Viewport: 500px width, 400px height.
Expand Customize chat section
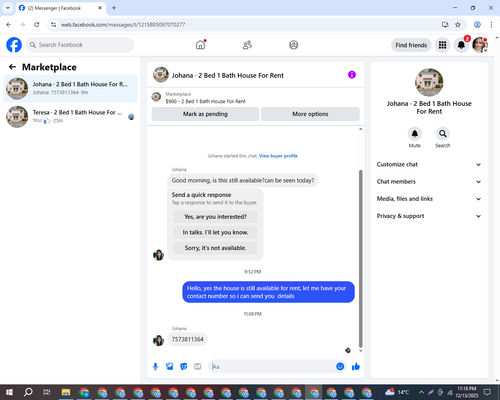(429, 164)
